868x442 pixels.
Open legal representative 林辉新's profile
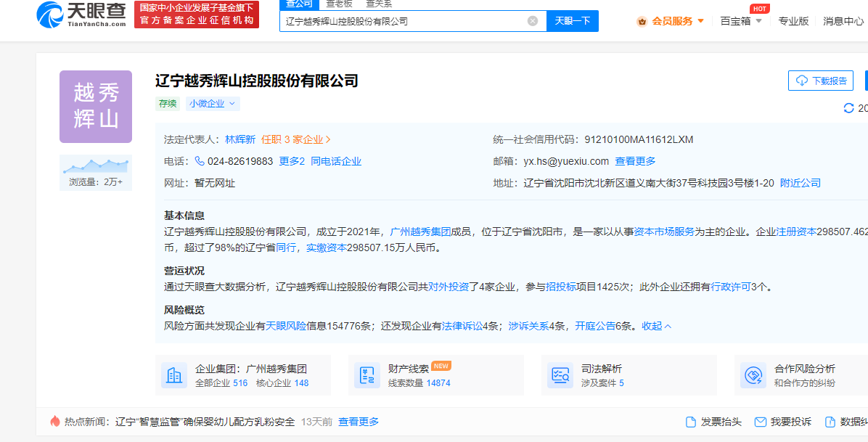point(240,139)
